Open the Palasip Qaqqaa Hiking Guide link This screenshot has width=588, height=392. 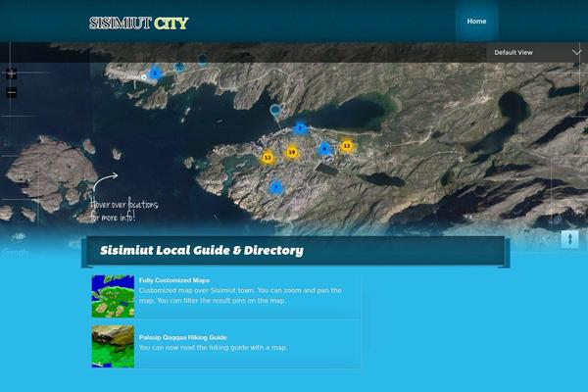pos(183,337)
